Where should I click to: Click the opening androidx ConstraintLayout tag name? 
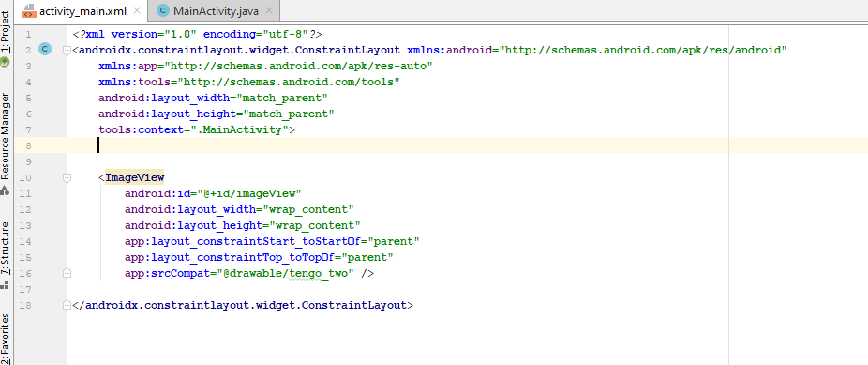tap(240, 51)
